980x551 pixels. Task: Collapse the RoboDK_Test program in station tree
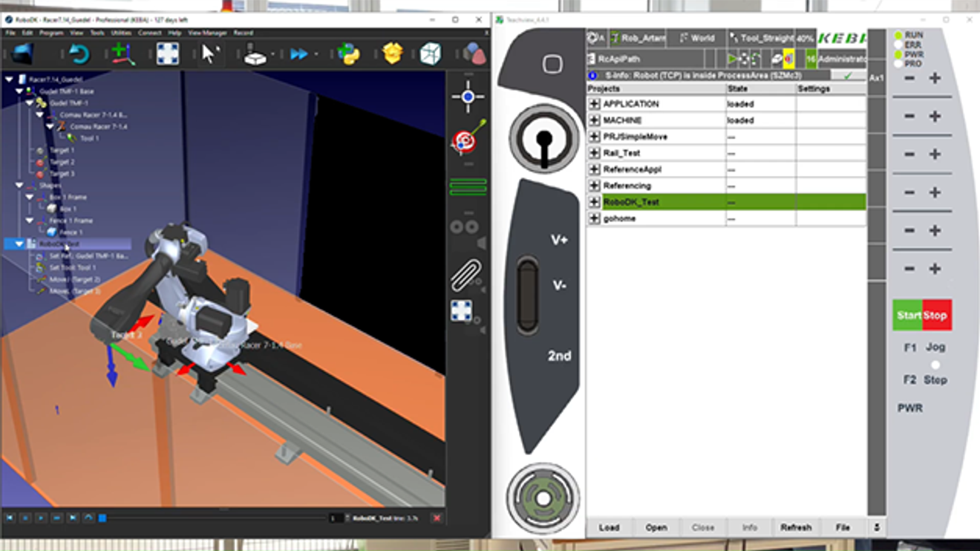point(19,244)
